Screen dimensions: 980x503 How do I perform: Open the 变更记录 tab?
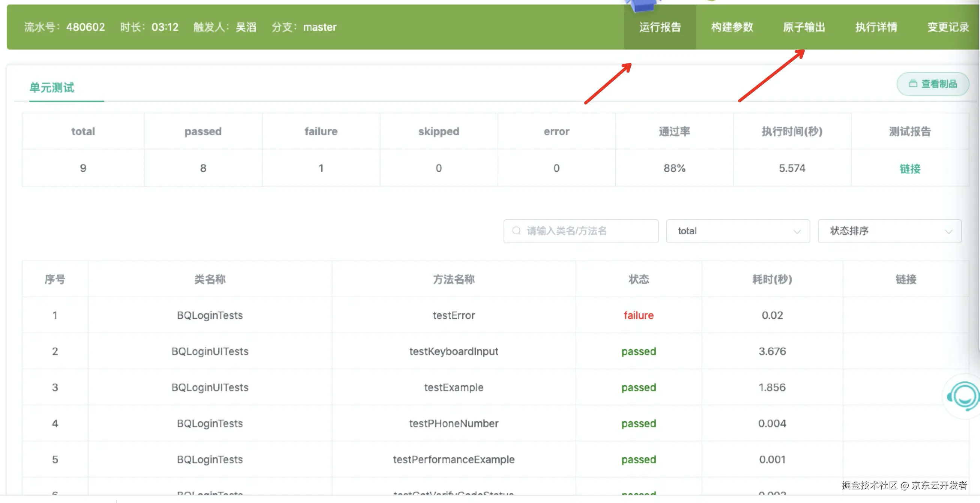[948, 27]
